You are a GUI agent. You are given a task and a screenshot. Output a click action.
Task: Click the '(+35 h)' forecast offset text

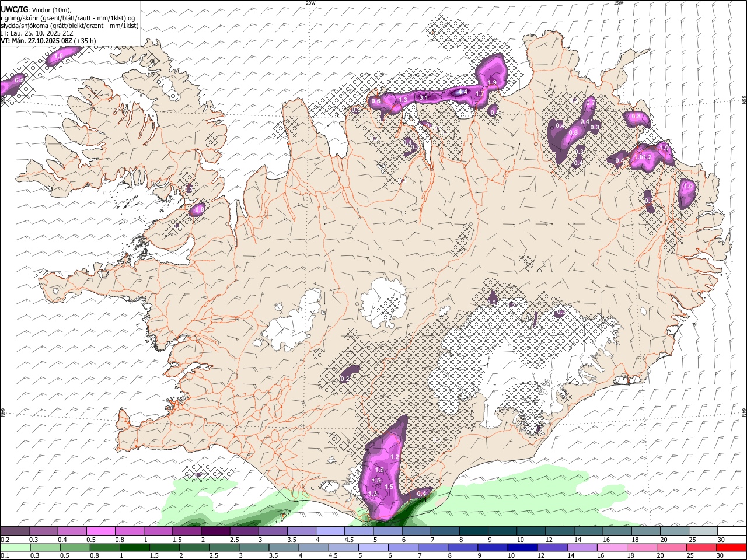click(85, 41)
